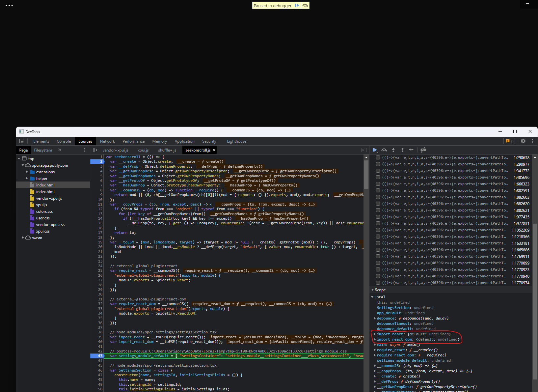This screenshot has width=538, height=392.
Task: Toggle the breakpoint checkbox at 1:882591
Action: pyautogui.click(x=378, y=190)
